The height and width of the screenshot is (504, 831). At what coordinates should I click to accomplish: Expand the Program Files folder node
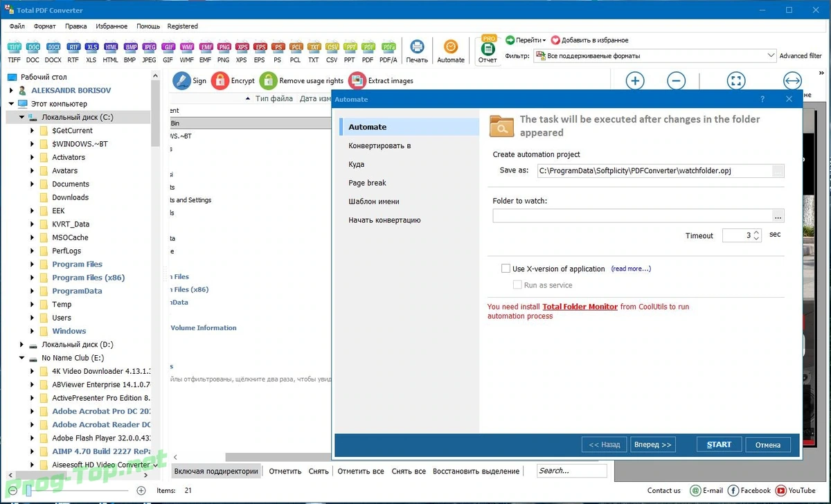point(32,264)
